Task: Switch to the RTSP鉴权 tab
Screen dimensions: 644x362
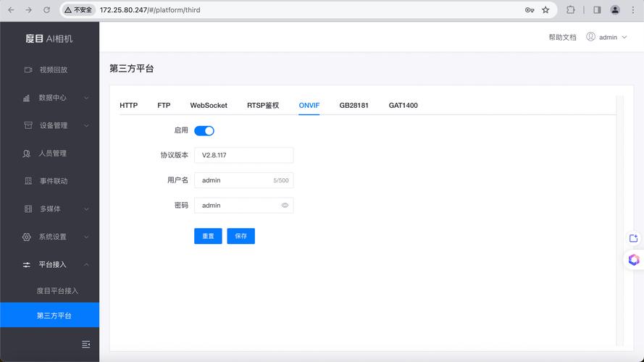Action: tap(263, 106)
